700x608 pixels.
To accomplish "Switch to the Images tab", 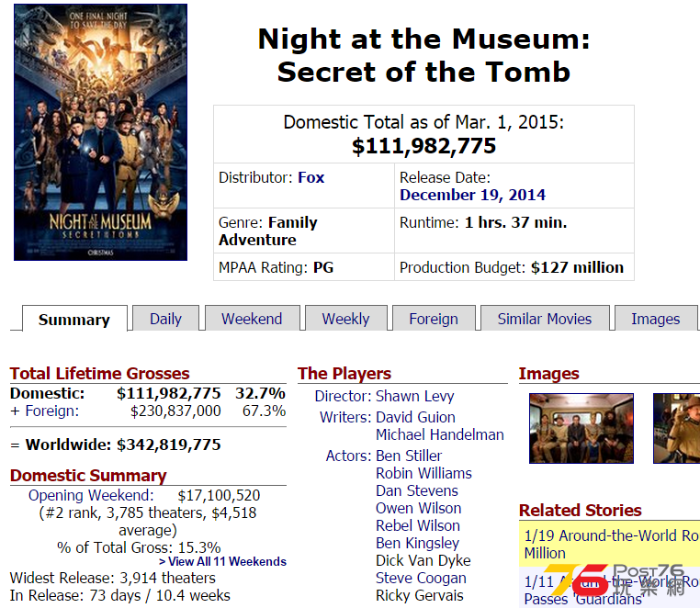I will (x=655, y=319).
